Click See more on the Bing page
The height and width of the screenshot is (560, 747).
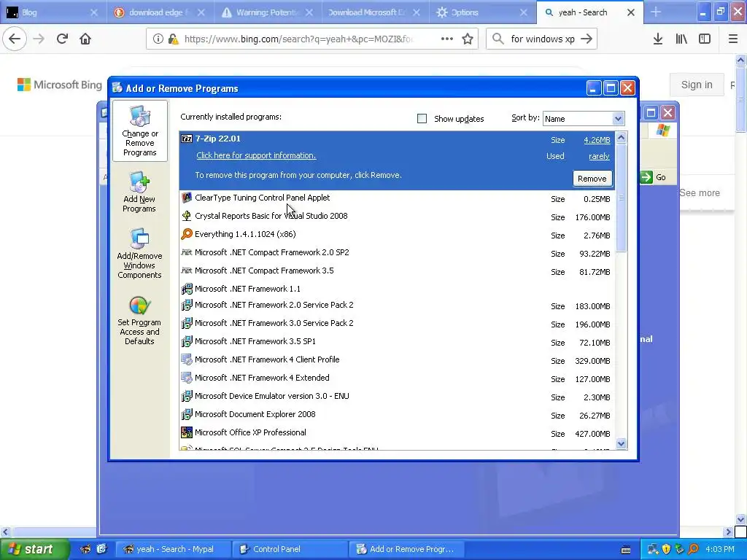700,192
